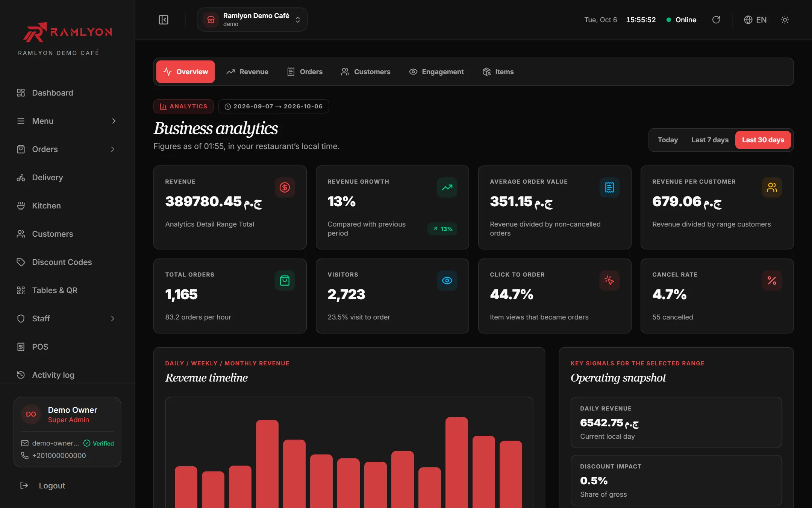
Task: Click the Discount Codes tag icon
Action: pyautogui.click(x=21, y=262)
